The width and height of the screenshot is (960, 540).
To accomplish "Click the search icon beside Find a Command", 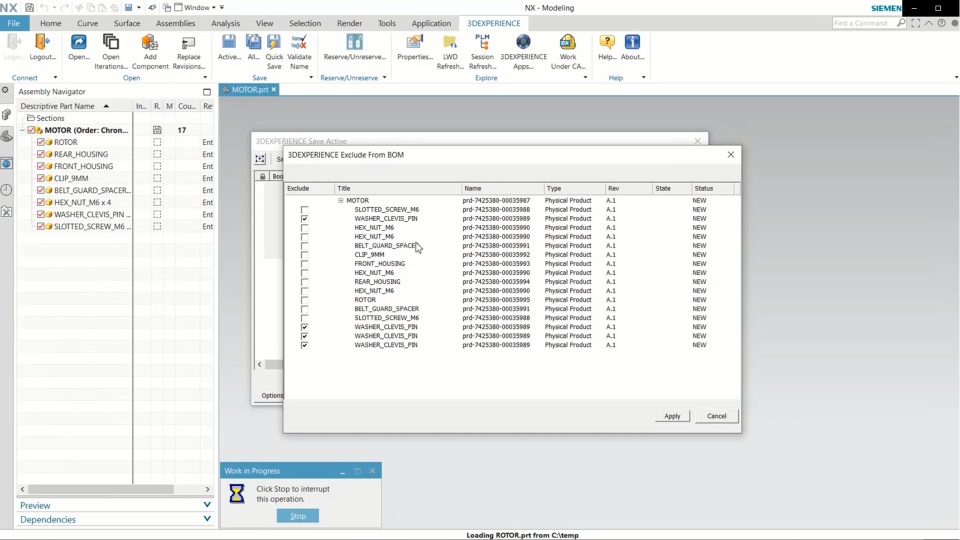I will click(901, 23).
